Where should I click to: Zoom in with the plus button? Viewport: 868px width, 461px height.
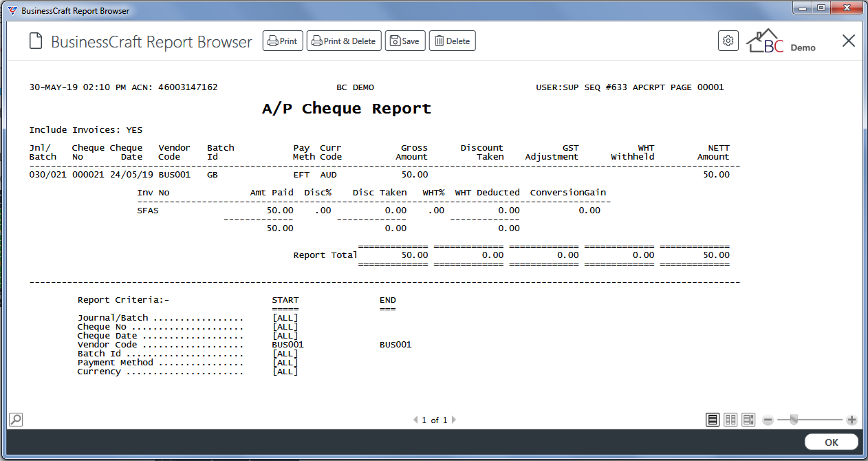[x=851, y=420]
